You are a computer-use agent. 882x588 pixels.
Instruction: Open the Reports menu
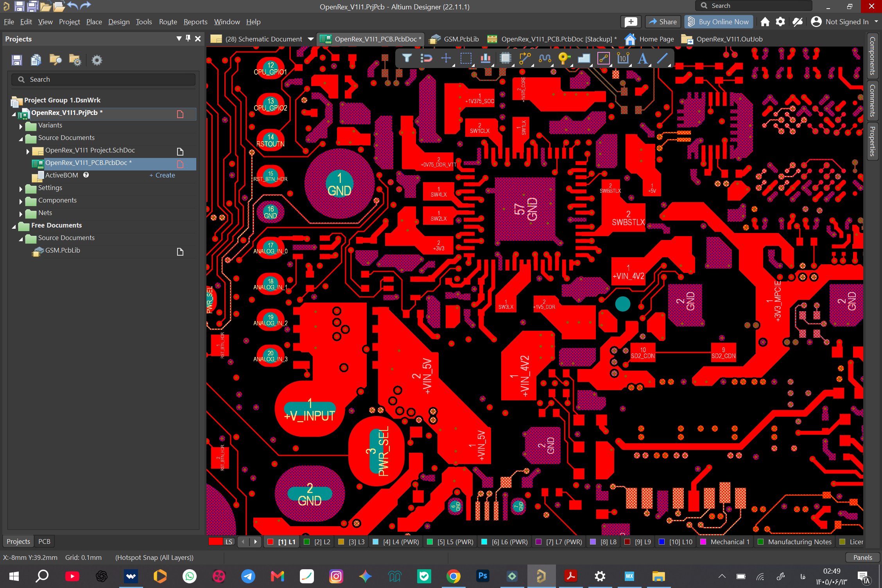click(x=195, y=22)
